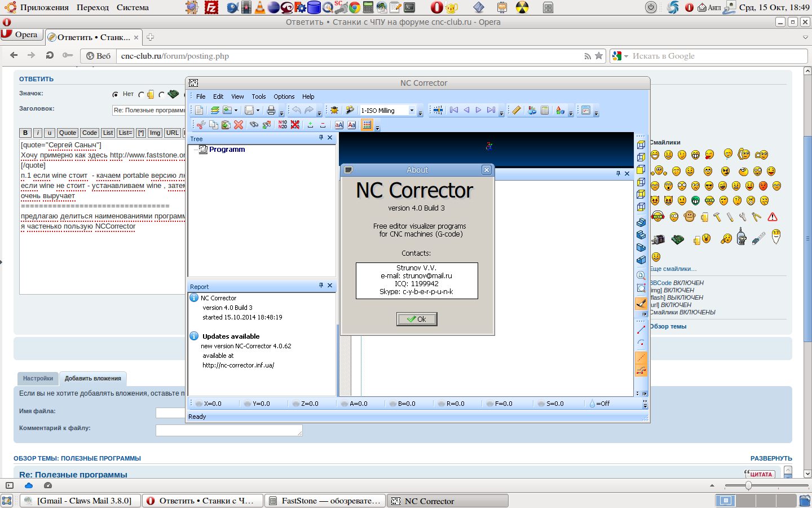Screen dimensions: 812x508
Task: Click the Quote BBCode button
Action: [x=67, y=133]
